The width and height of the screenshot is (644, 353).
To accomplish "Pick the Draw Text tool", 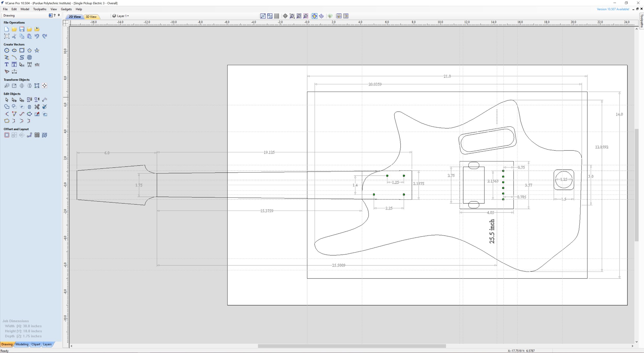I will pyautogui.click(x=7, y=64).
